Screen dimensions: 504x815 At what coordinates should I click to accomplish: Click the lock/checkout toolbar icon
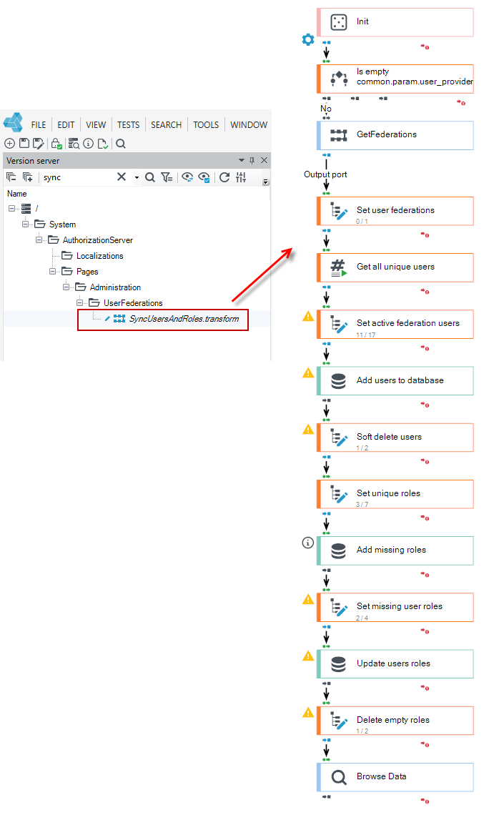click(56, 144)
